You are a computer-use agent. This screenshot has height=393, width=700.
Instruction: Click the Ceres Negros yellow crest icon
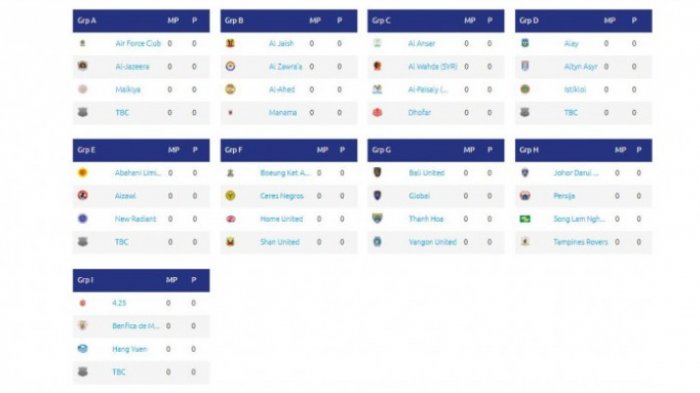230,196
